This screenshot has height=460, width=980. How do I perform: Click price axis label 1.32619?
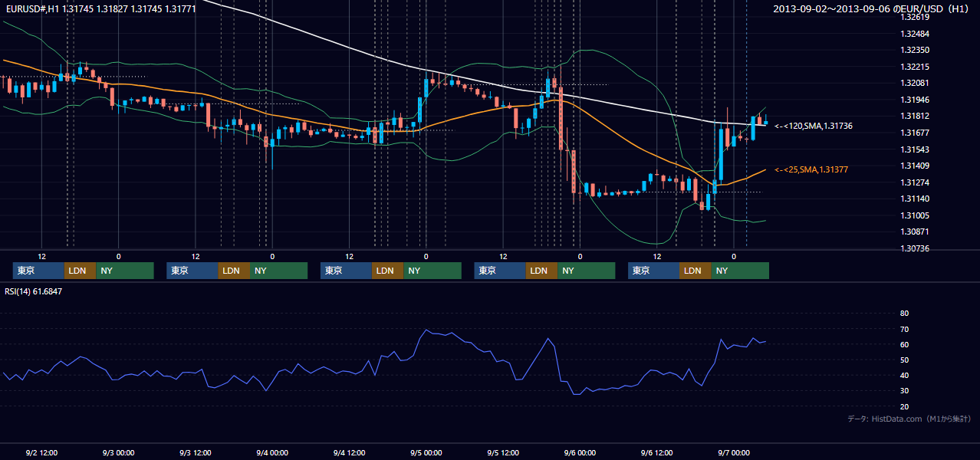tap(915, 17)
